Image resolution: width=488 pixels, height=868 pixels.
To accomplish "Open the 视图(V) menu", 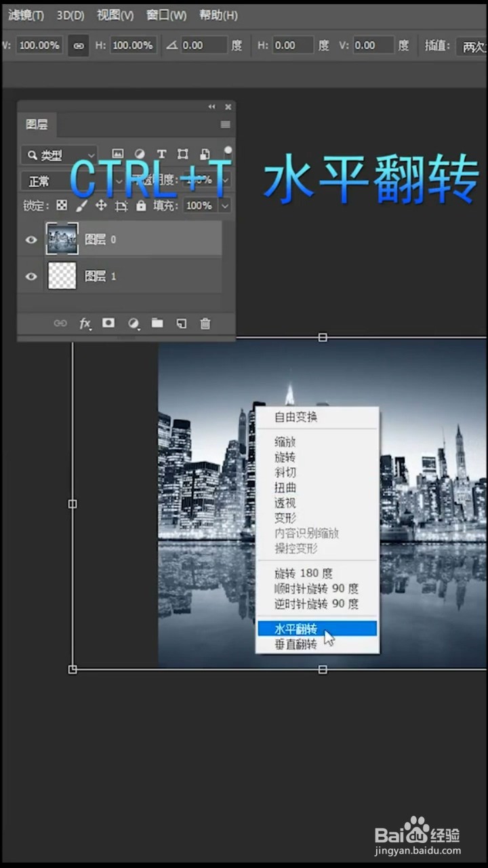I will click(115, 15).
